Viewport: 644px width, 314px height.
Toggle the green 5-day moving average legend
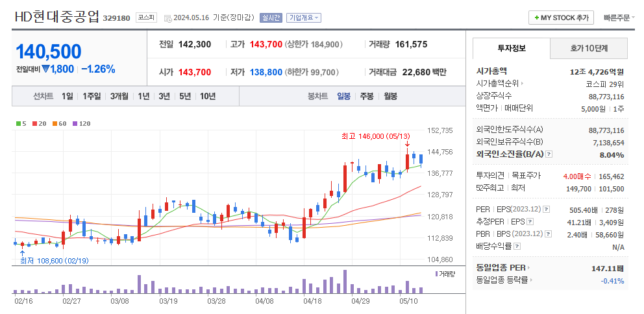(x=18, y=123)
